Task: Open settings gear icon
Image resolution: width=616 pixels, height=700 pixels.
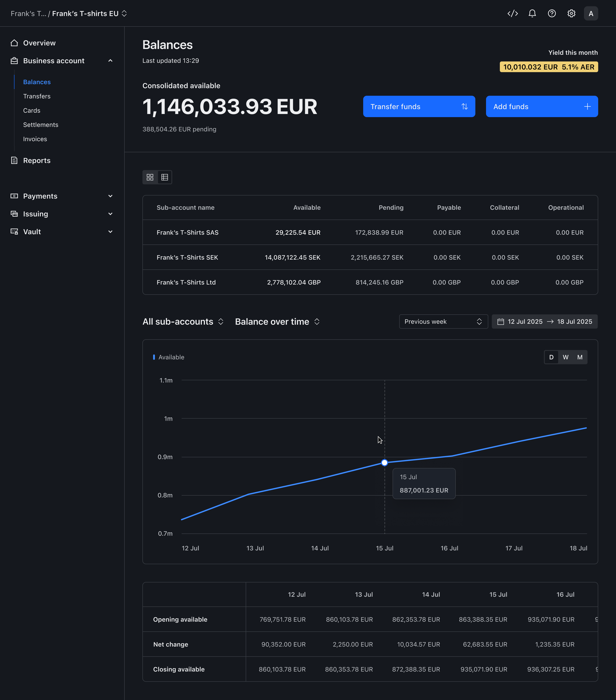Action: [571, 13]
